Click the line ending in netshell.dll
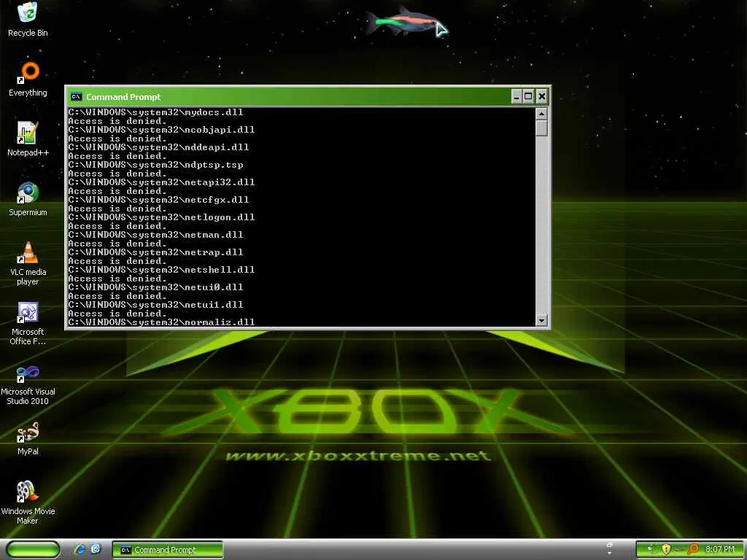The width and height of the screenshot is (747, 560). (161, 270)
